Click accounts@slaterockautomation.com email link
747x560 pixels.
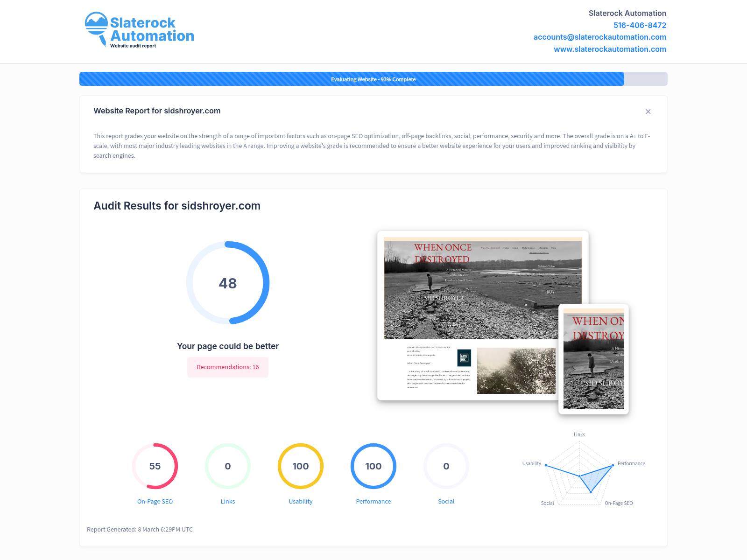click(x=599, y=37)
